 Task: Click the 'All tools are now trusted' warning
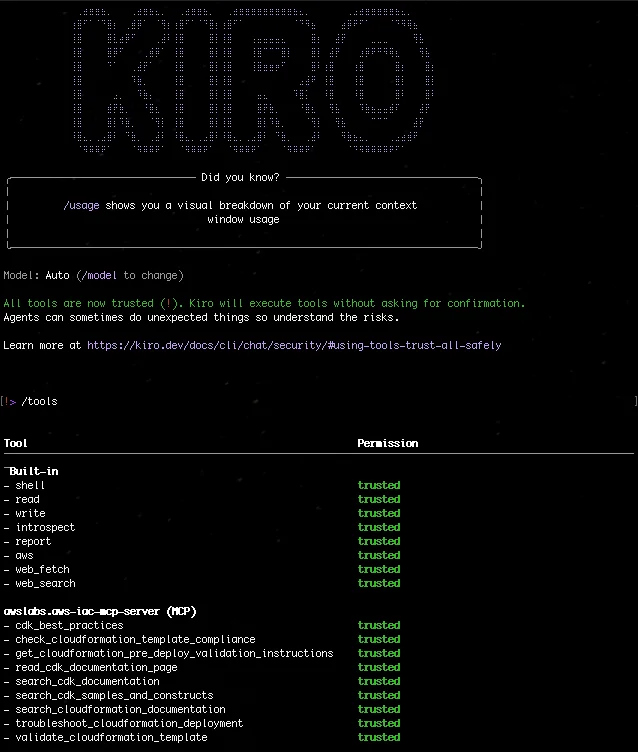264,303
